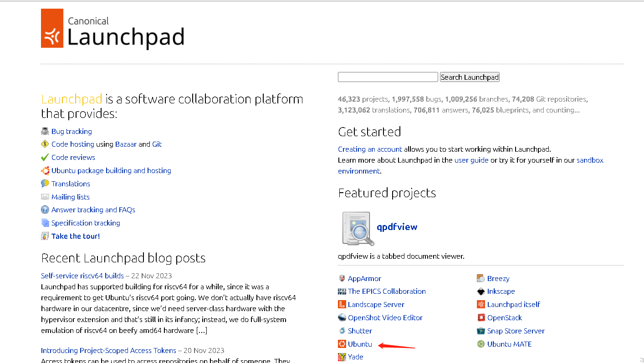
Task: Click the OpenShot Video Editor icon
Action: [x=342, y=317]
